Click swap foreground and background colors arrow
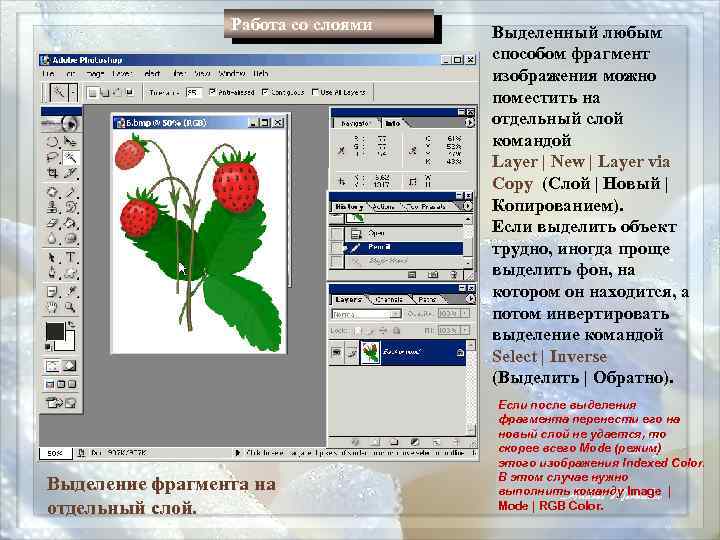Screen dimensions: 720x540 [x=72, y=325]
